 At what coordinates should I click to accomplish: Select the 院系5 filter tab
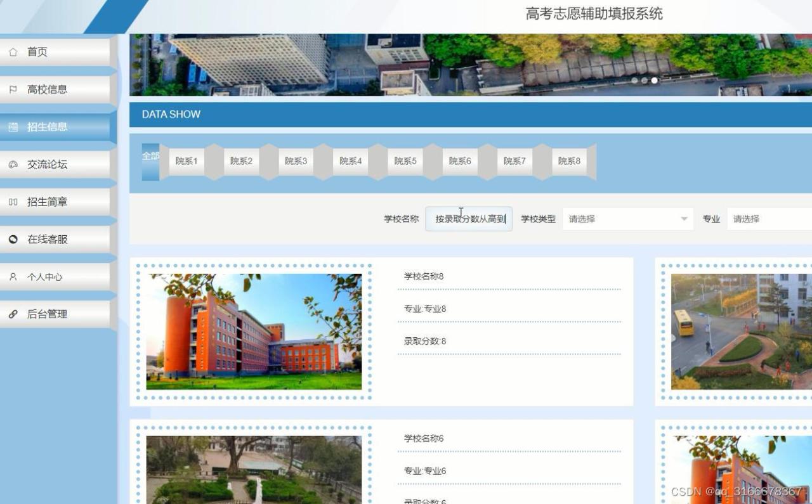click(405, 161)
